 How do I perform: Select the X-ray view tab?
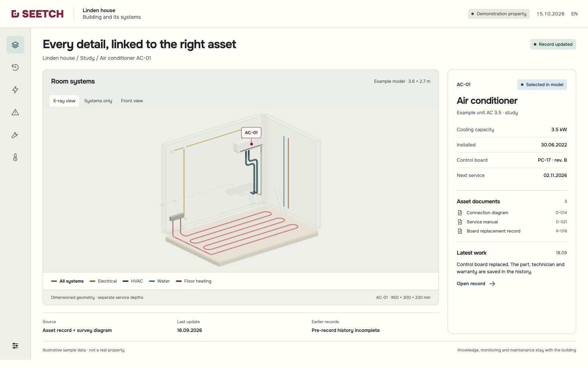click(64, 101)
